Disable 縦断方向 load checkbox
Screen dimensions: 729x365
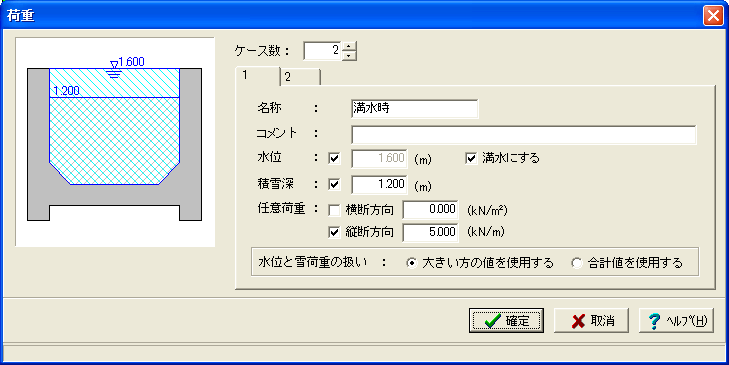334,232
